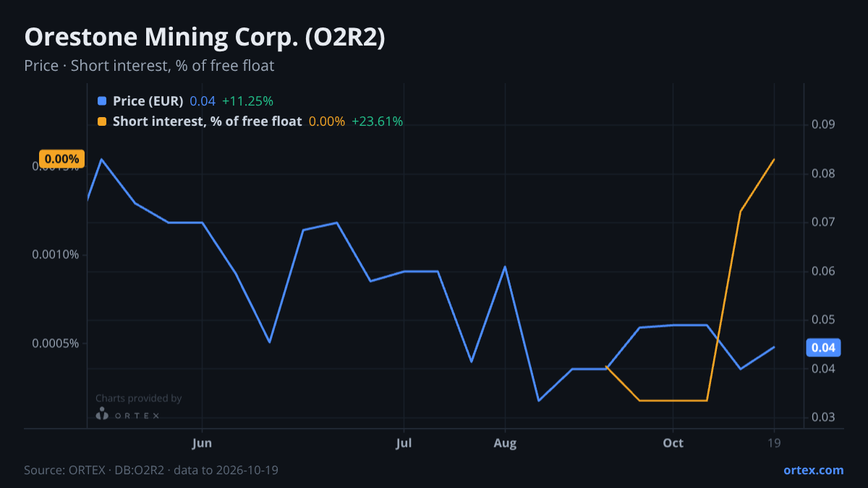
Task: Click the +23.61% short interest change value
Action: [x=377, y=121]
